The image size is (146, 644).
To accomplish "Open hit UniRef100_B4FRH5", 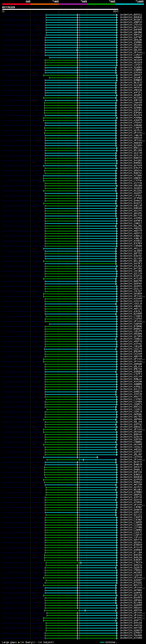I will coord(131,30).
